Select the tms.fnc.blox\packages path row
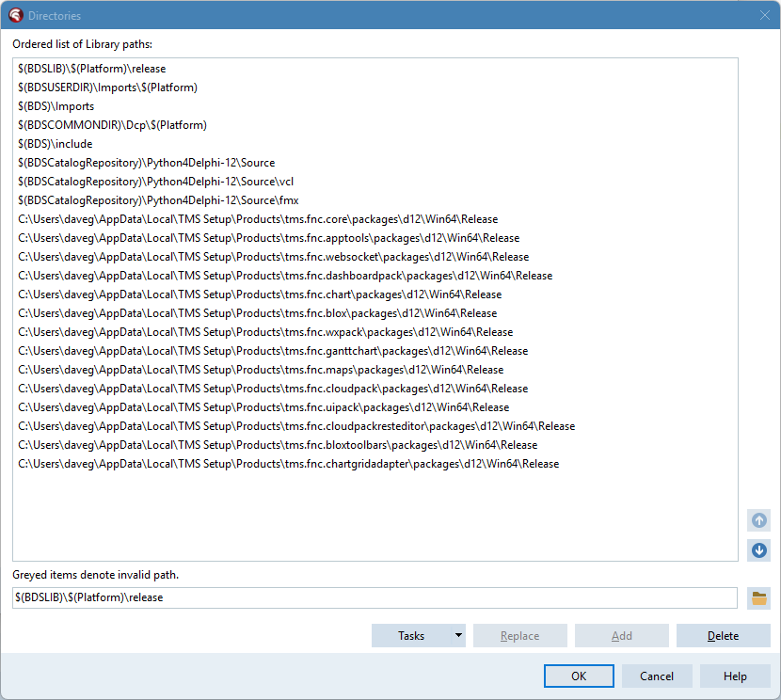Viewport: 781px width, 700px height. [375, 313]
